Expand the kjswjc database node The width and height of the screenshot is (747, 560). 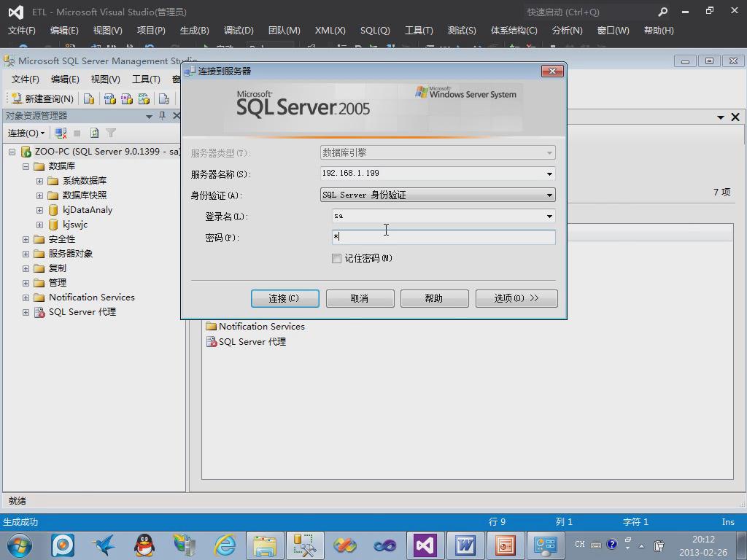[x=39, y=225]
